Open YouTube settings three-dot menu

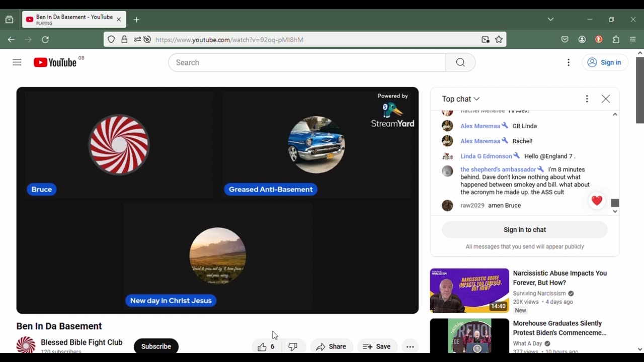(x=569, y=62)
